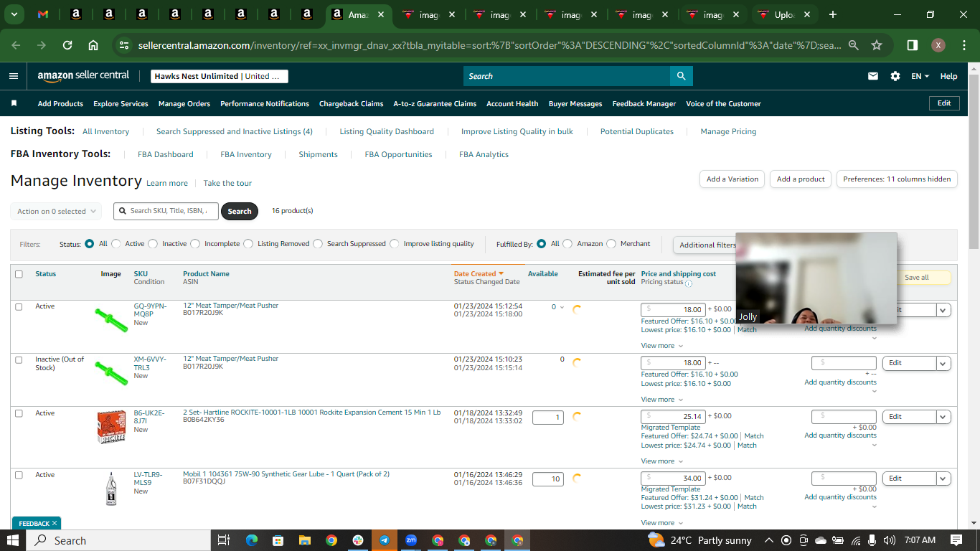Open Telegram from the Windows taskbar
980x551 pixels.
point(385,540)
